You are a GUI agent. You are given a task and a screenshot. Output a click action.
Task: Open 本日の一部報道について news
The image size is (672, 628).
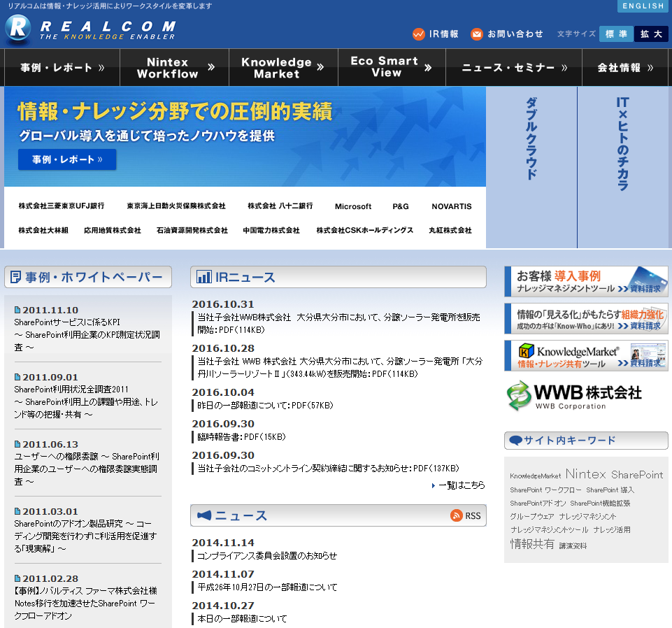(242, 619)
